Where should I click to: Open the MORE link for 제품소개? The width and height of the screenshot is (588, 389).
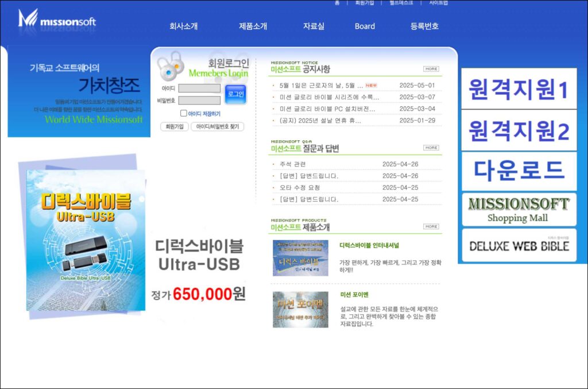431,226
